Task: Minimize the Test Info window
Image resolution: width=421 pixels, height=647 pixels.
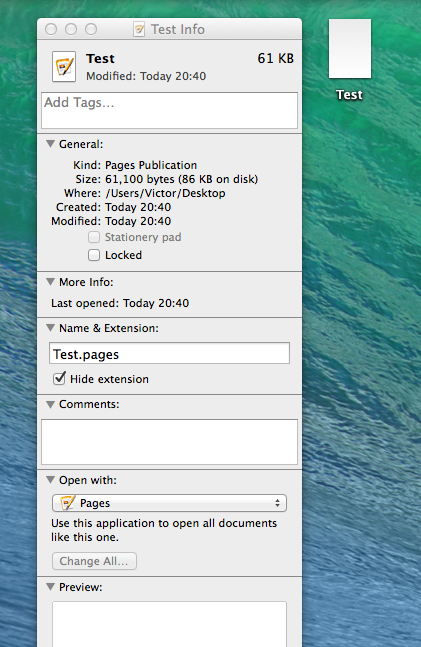Action: coord(71,29)
